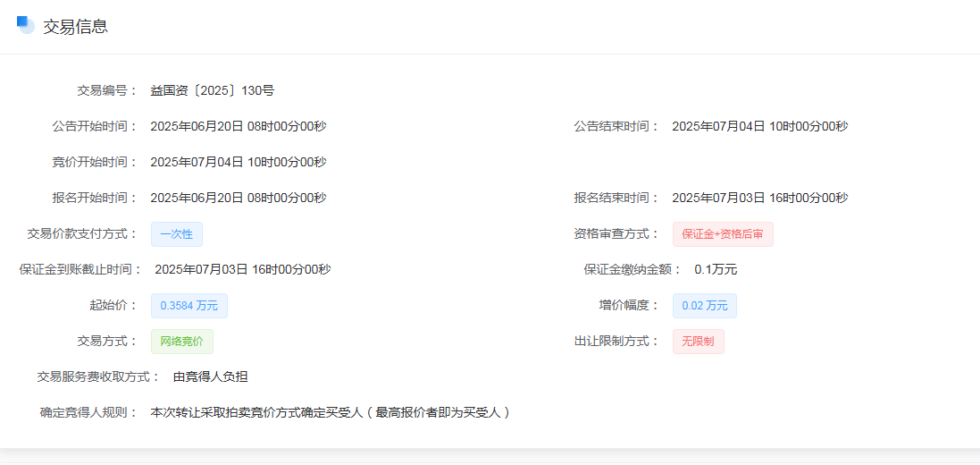Click the 起始价 label
This screenshot has height=465, width=980.
(113, 306)
